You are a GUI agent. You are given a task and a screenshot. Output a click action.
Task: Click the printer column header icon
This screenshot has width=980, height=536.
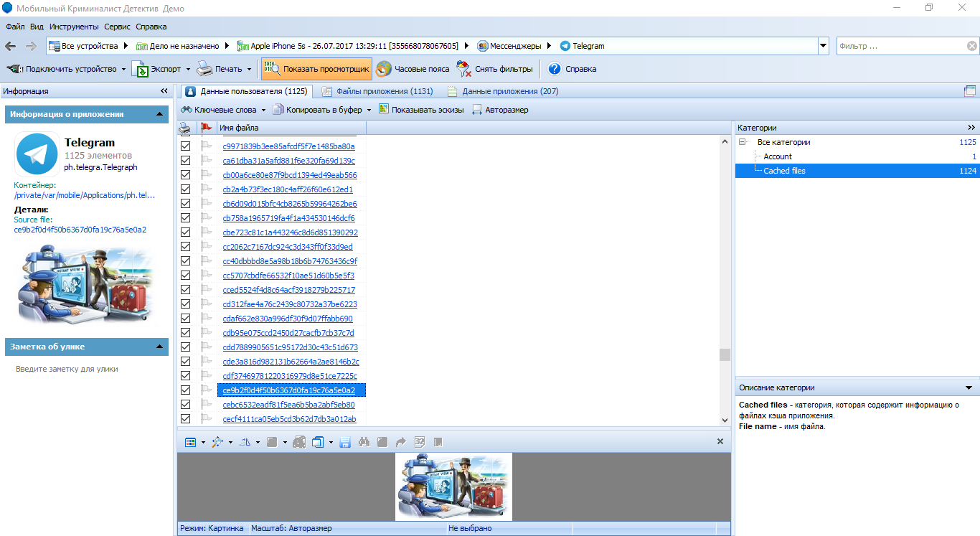[185, 128]
